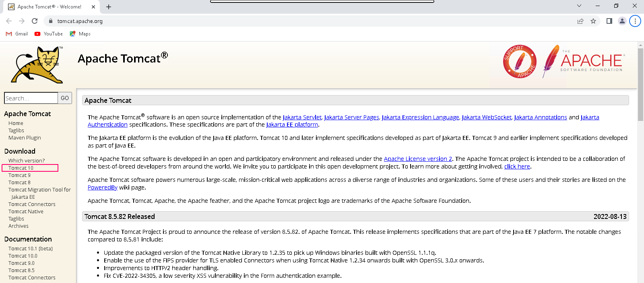644x283 pixels.
Task: Open Tomcat Native download link
Action: pyautogui.click(x=26, y=212)
